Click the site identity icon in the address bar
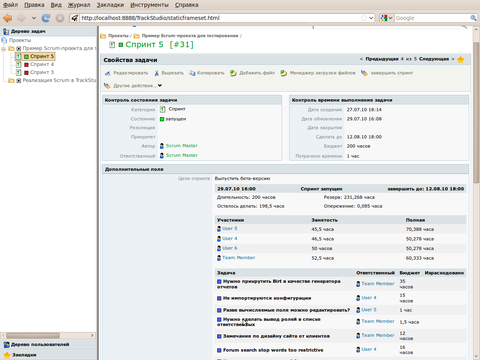This screenshot has height=360, width=480. (75, 18)
